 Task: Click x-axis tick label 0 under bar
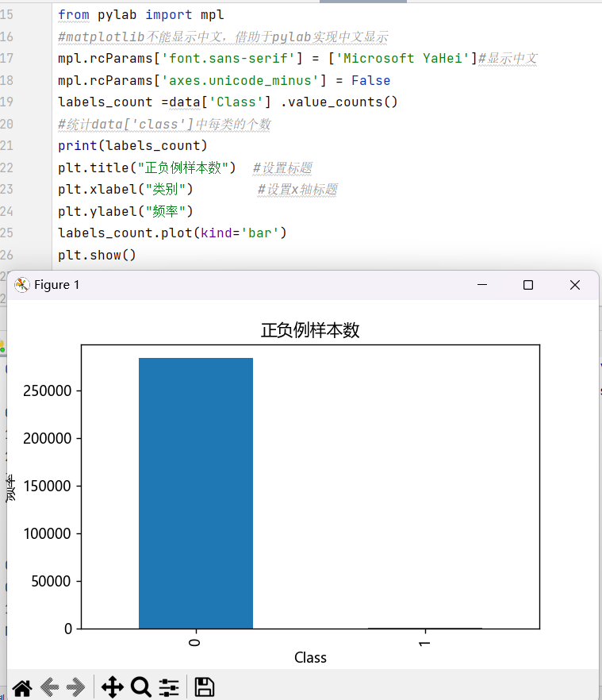point(194,642)
